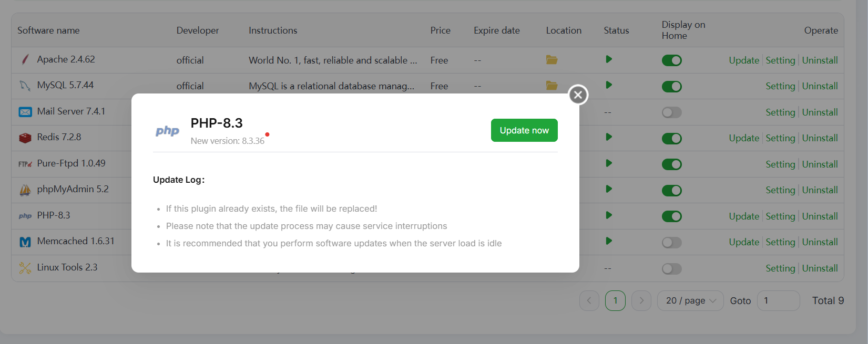The width and height of the screenshot is (868, 344).
Task: Click Apache running status play icon
Action: tap(609, 59)
